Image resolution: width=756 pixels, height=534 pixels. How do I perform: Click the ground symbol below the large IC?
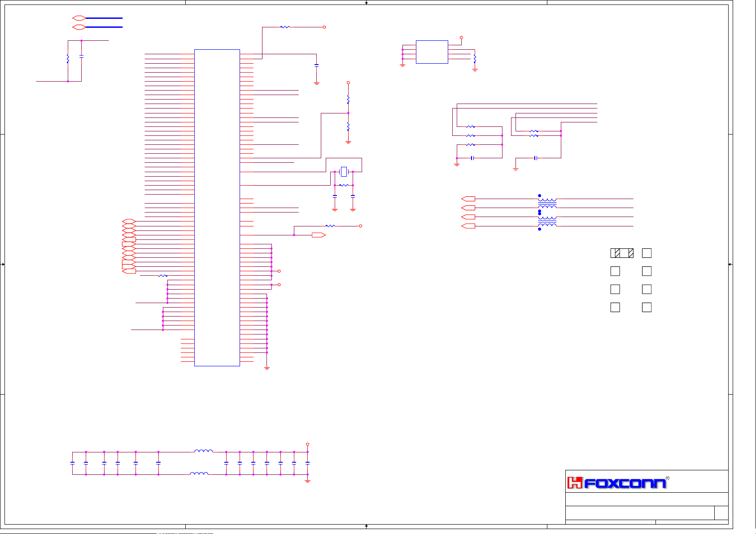pos(267,368)
